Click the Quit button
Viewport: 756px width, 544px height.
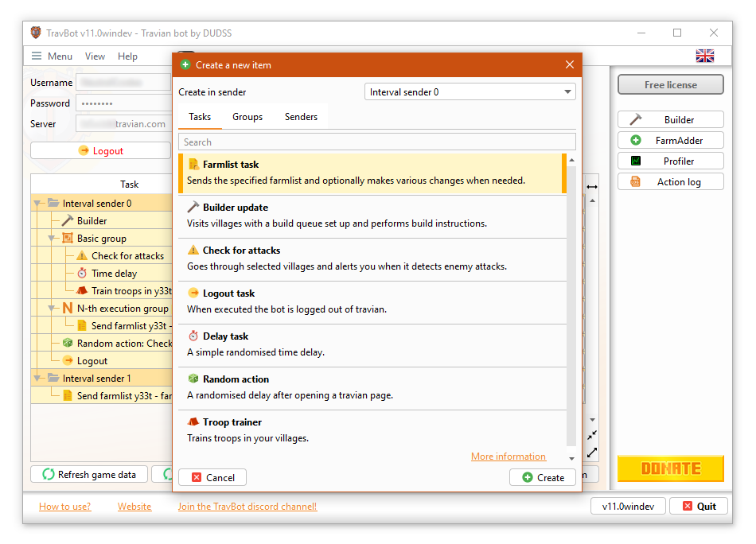(x=699, y=506)
